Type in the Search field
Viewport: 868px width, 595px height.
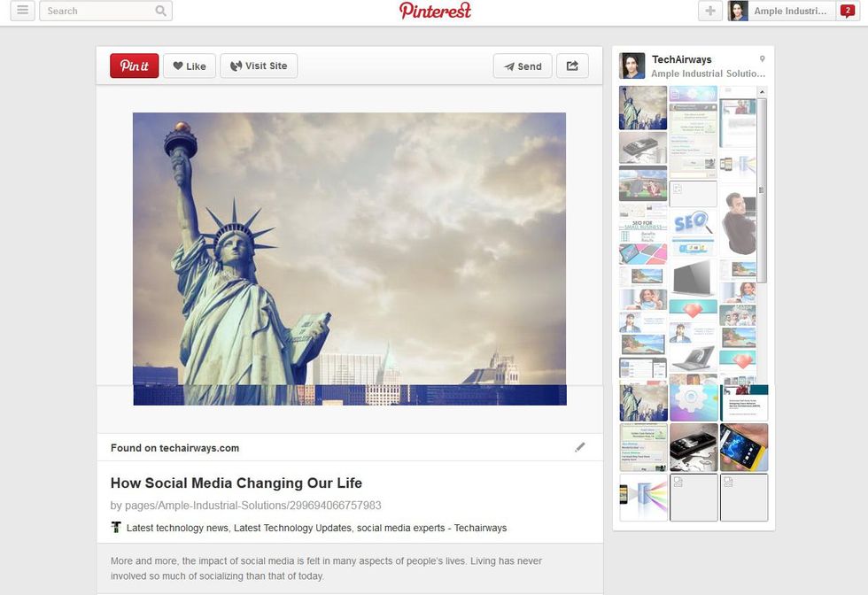point(97,11)
